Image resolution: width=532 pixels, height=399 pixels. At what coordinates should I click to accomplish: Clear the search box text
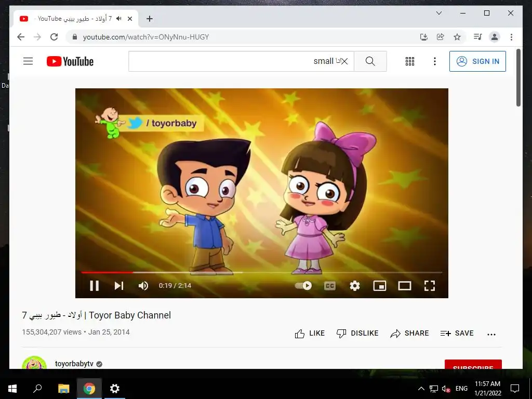[344, 61]
